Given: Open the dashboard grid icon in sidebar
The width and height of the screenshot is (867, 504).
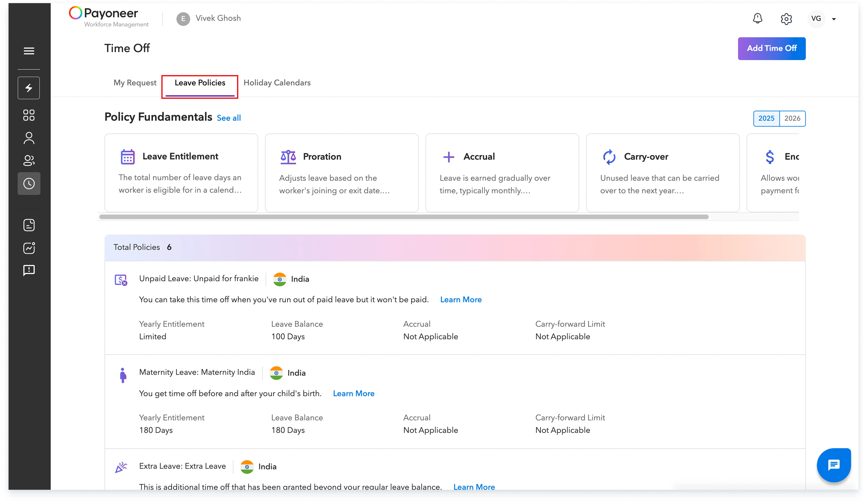Looking at the screenshot, I should pyautogui.click(x=29, y=115).
